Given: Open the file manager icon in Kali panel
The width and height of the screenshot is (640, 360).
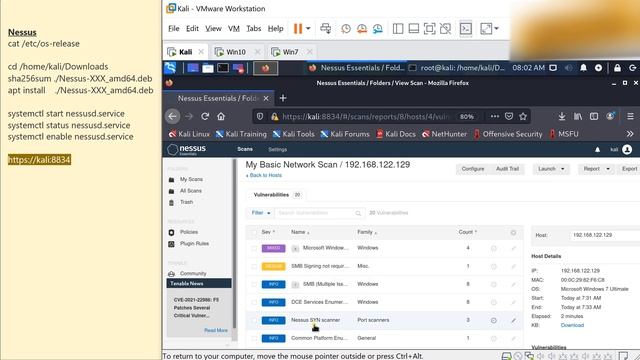Looking at the screenshot, I should (208, 68).
